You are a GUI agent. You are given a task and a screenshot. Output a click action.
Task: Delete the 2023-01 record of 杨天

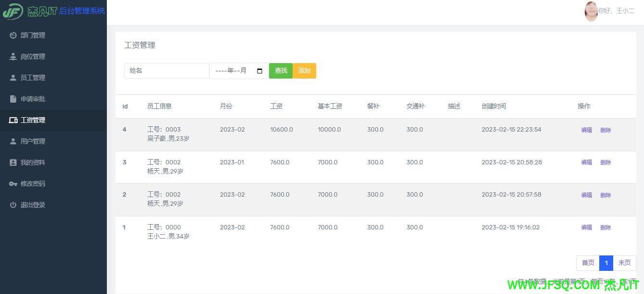pyautogui.click(x=605, y=162)
